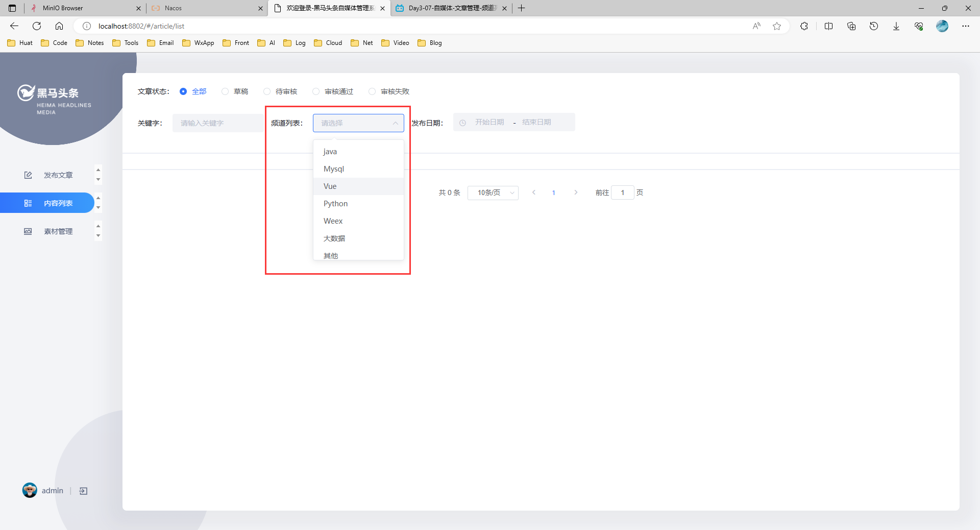Open browser downloads icon
Screen dimensions: 980x530
coord(896,26)
